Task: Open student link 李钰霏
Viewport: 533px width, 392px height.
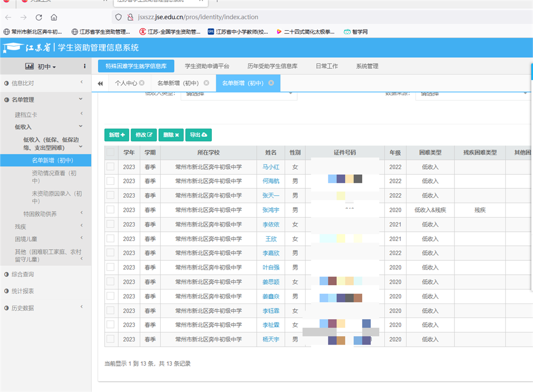Action: tap(271, 311)
